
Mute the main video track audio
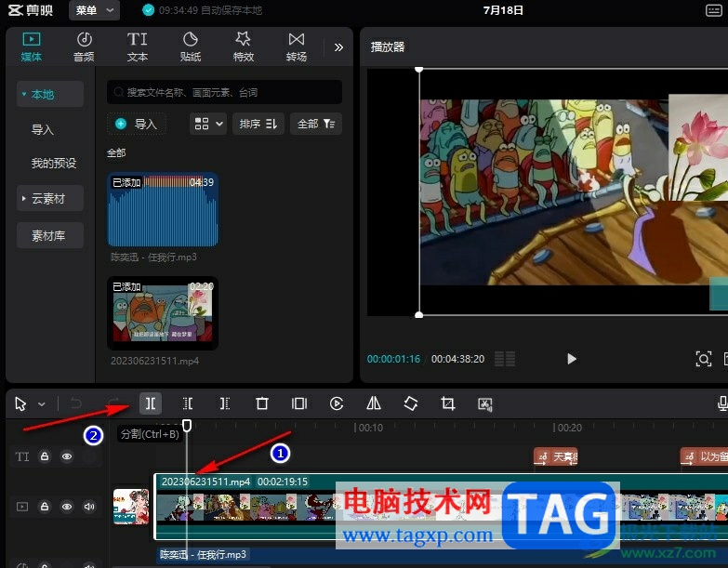[x=89, y=507]
